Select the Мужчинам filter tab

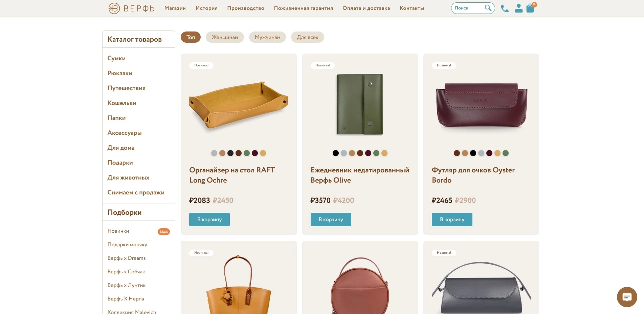click(267, 37)
